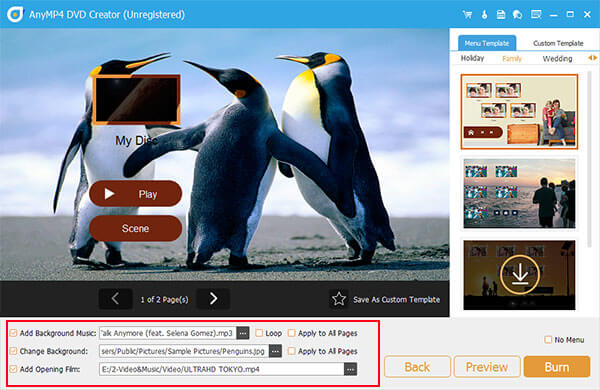Click the video thumbnail frame in menu
This screenshot has height=390, width=600.
tap(136, 100)
